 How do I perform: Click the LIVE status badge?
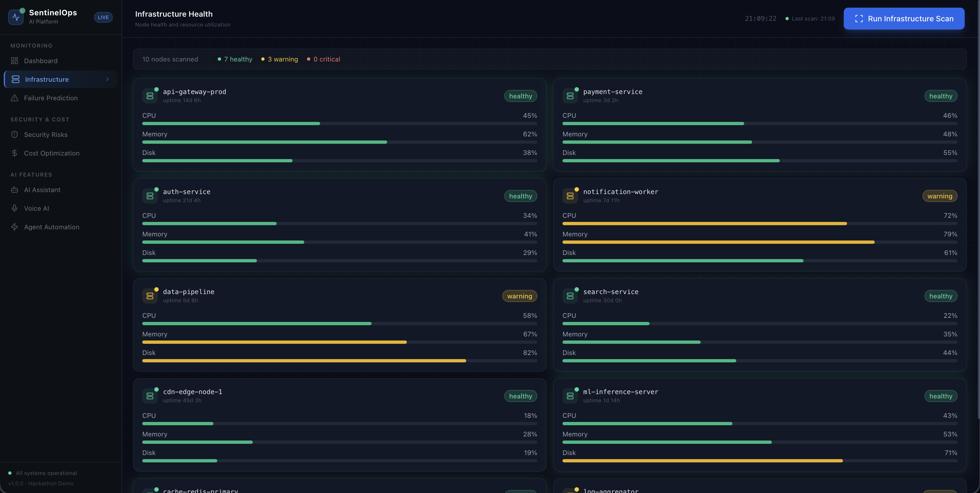pyautogui.click(x=103, y=17)
